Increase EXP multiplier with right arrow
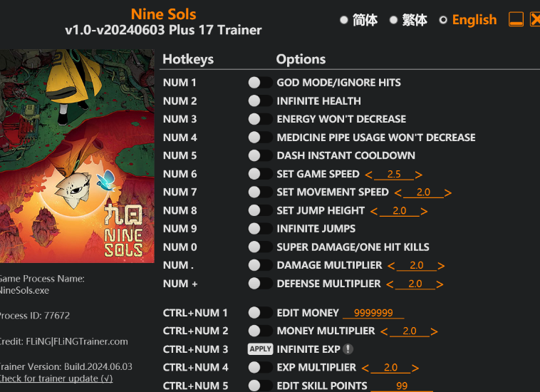The image size is (540, 392). coord(415,368)
